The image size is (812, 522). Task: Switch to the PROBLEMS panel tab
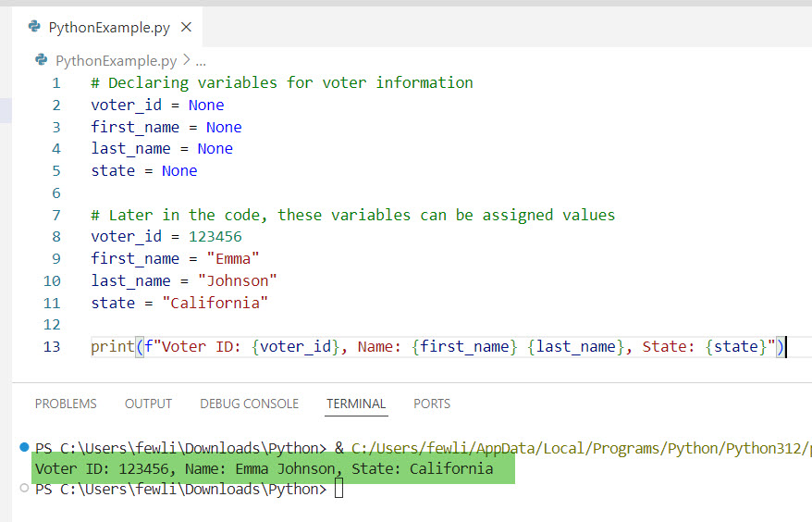tap(66, 404)
